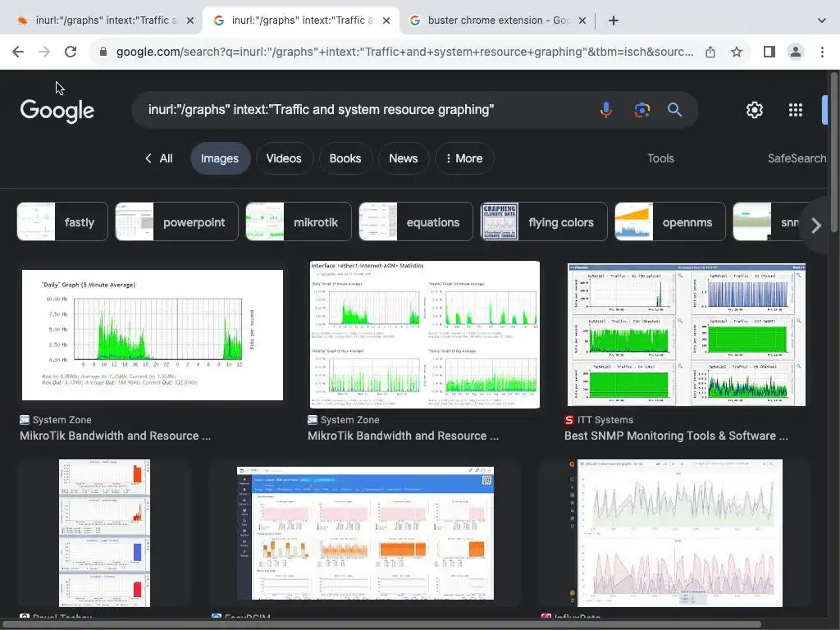Viewport: 840px width, 630px height.
Task: Click the share page icon in address bar
Action: (710, 52)
